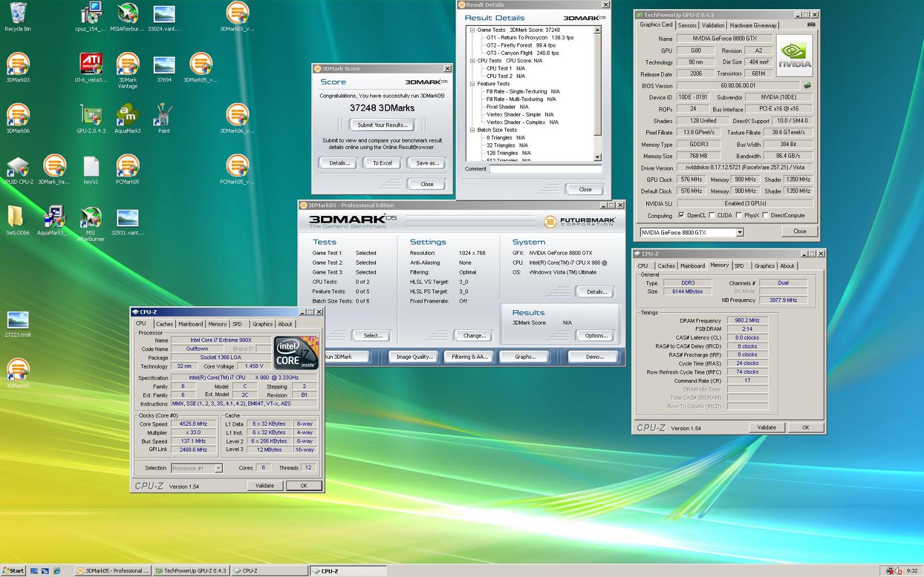Viewport: 924px width, 577px height.
Task: Collapse the Feature Tests tree node
Action: 472,84
